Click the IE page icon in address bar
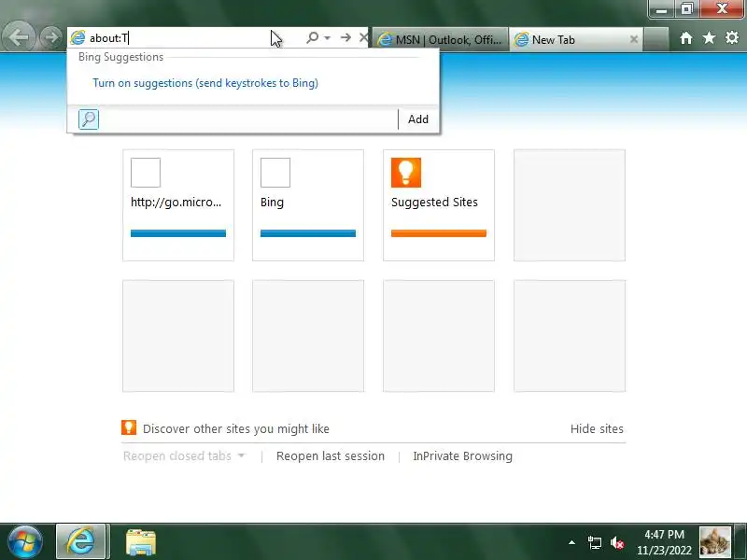 click(78, 37)
